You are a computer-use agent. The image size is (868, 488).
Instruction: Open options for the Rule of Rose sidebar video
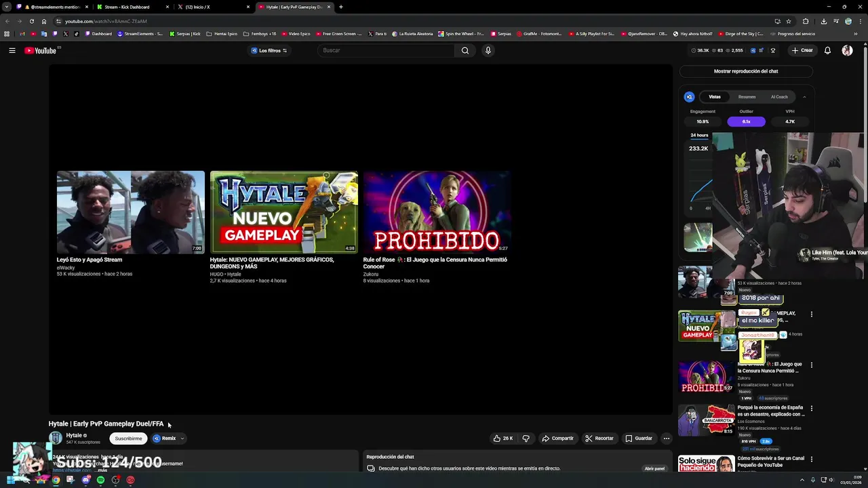tap(812, 365)
